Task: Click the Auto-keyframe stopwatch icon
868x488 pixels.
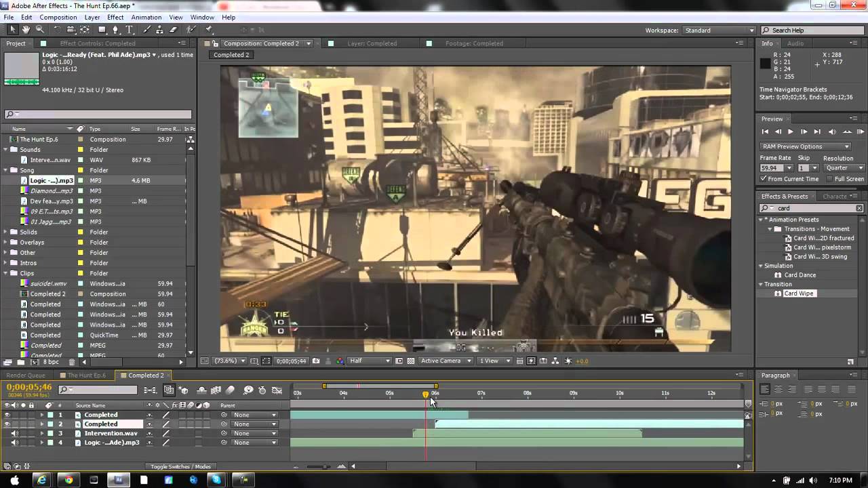Action: [x=262, y=390]
